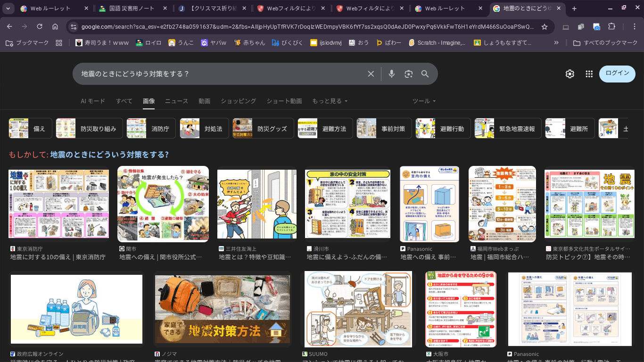The width and height of the screenshot is (644, 362).
Task: Select the 防災グッズ filter chip
Action: pyautogui.click(x=263, y=129)
